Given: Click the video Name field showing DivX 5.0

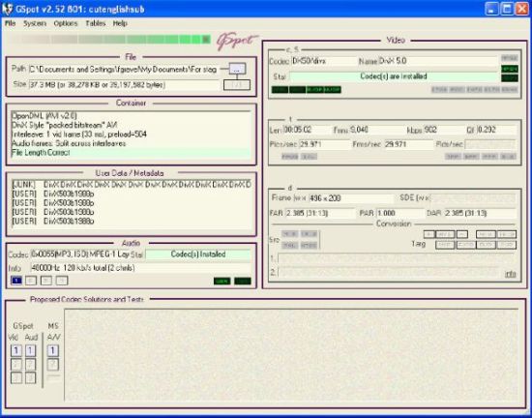Looking at the screenshot, I should [437, 61].
